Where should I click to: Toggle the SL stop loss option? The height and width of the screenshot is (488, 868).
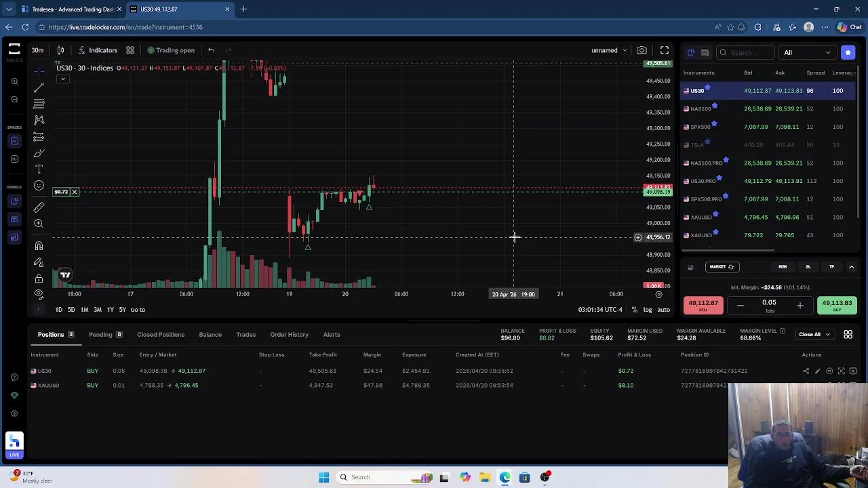(808, 267)
